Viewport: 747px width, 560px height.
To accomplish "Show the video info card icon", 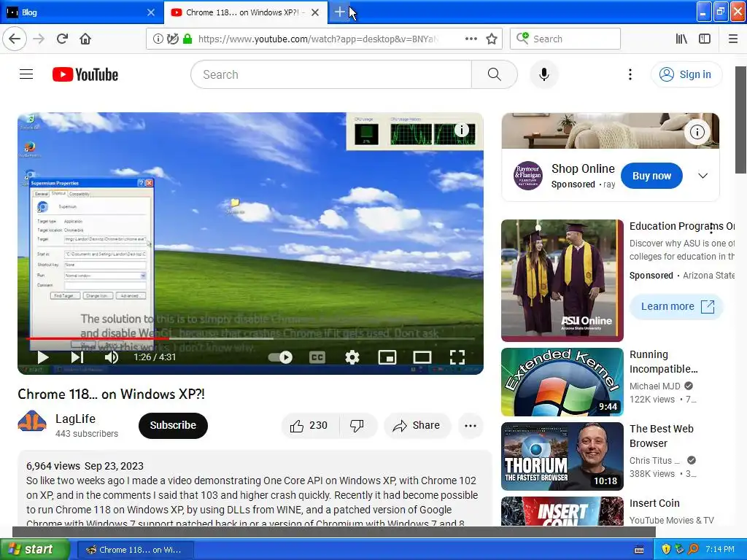I will (x=461, y=130).
